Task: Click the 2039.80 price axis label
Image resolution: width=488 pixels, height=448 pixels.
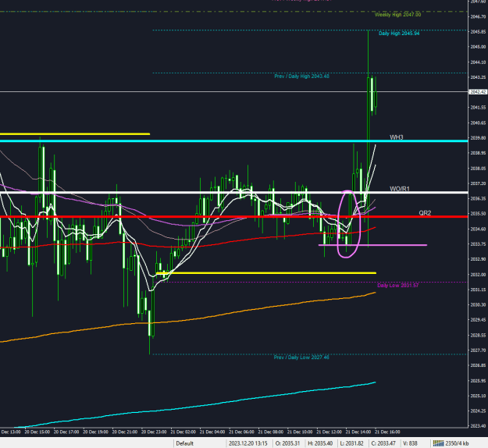Action: [478, 138]
